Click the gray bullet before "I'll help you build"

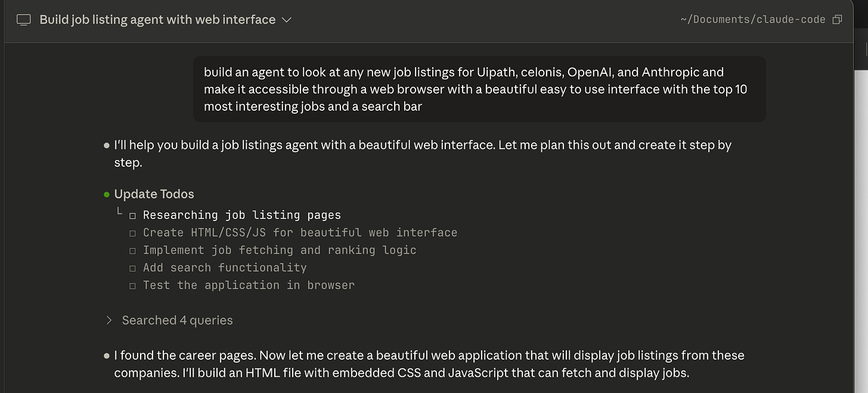click(x=107, y=145)
